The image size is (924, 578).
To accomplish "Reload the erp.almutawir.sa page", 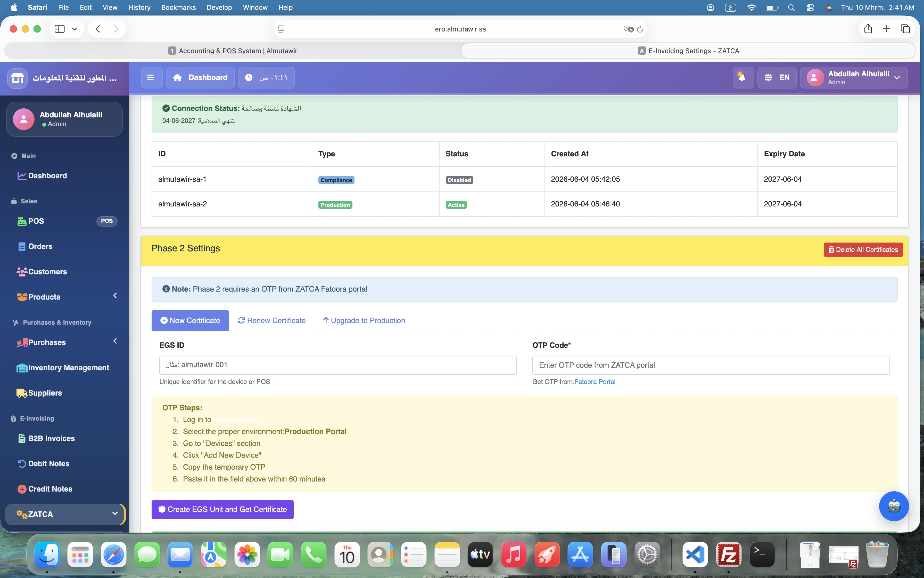I will (640, 29).
